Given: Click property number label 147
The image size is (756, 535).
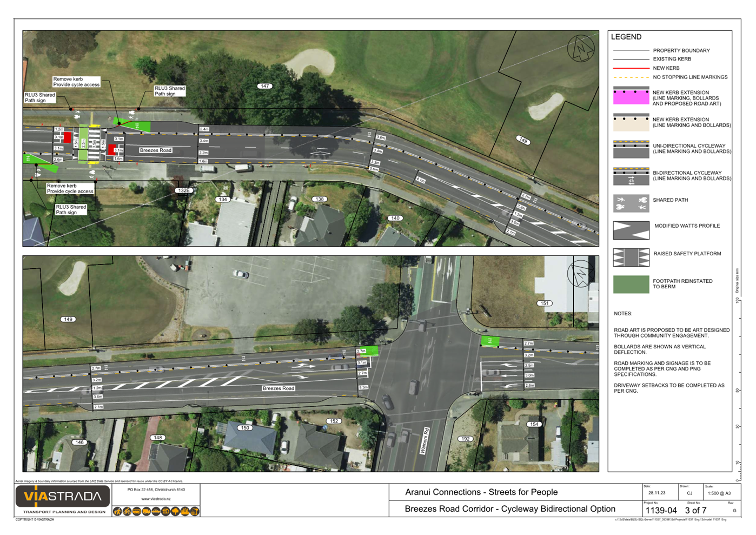Looking at the screenshot, I should tap(264, 86).
